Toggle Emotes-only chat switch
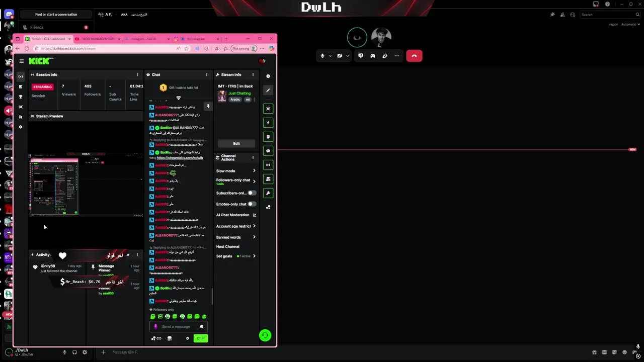 (x=251, y=204)
